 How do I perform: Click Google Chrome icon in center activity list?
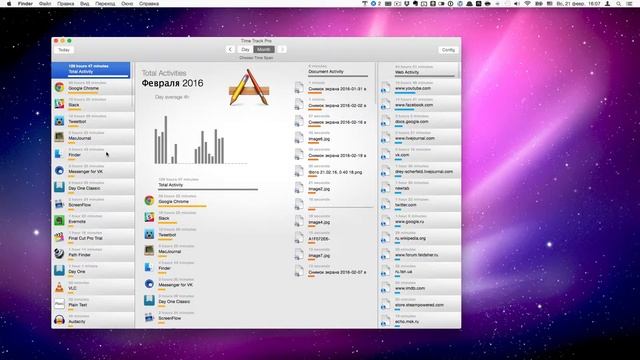tap(149, 200)
